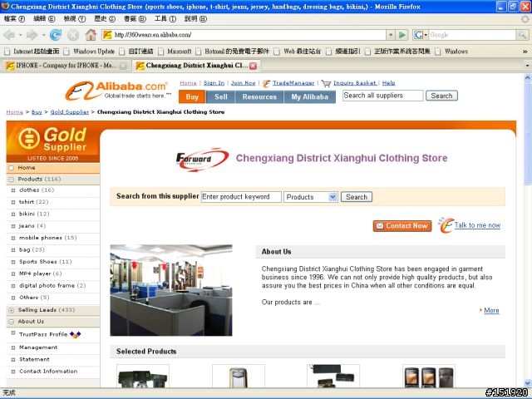Click the Talk to me now TradeManager icon
532x399 pixels.
(446, 225)
